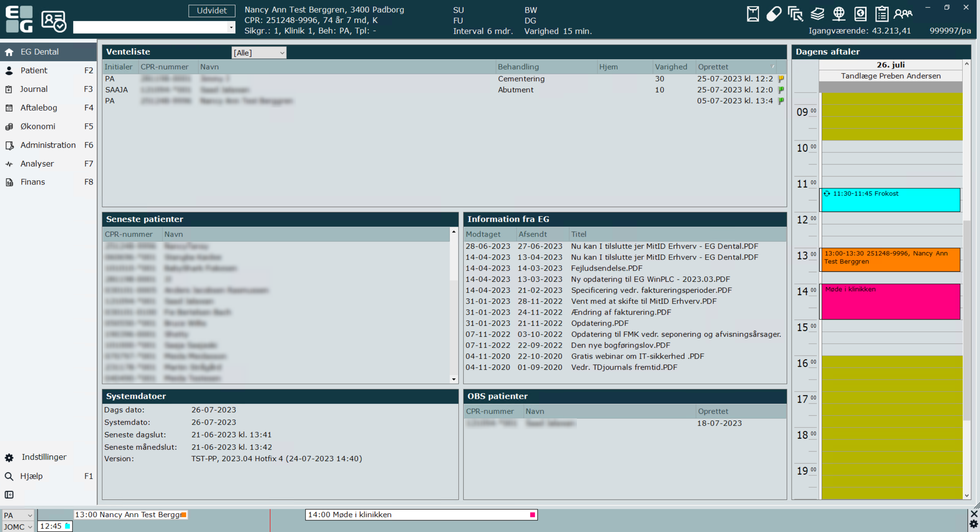Select the Møde i klinikken appointment block
The width and height of the screenshot is (980, 532).
(x=890, y=302)
